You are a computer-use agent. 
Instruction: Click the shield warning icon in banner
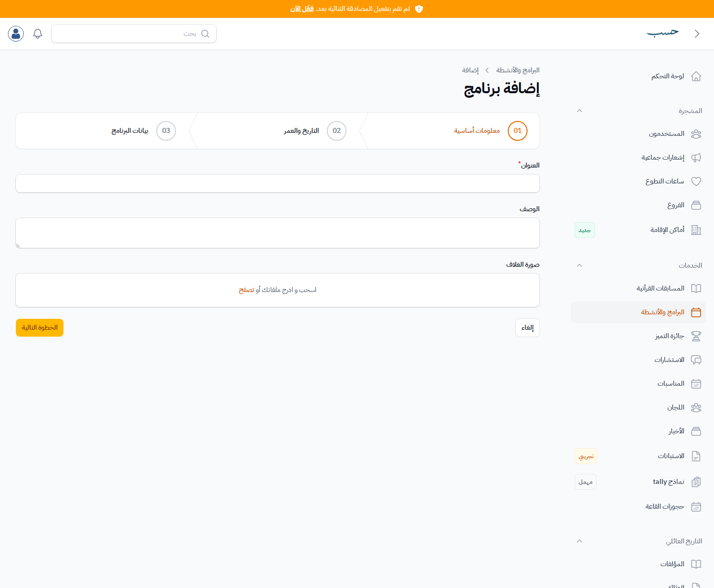(419, 9)
